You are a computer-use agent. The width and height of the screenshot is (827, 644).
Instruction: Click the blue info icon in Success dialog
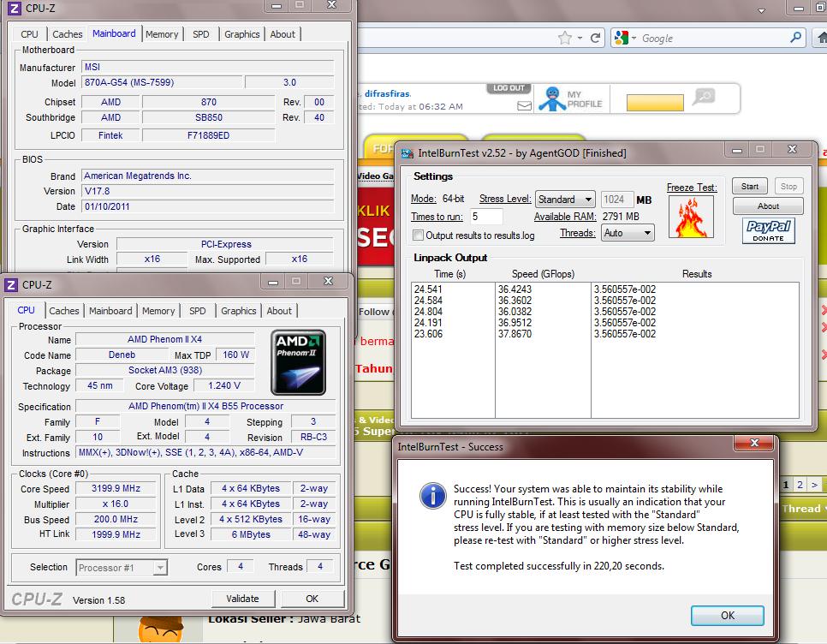pos(432,496)
